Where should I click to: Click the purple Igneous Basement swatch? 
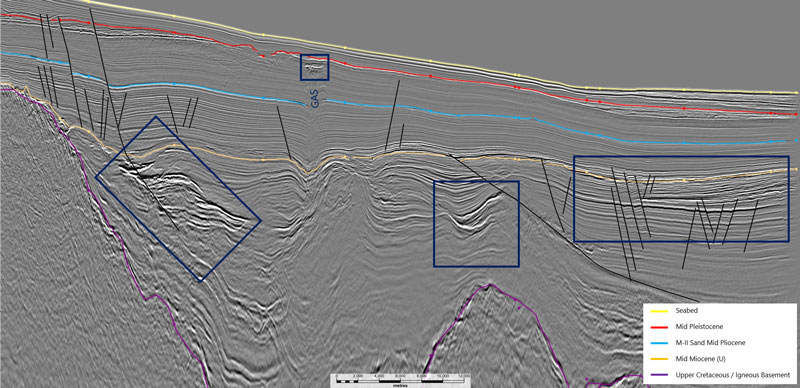(658, 375)
